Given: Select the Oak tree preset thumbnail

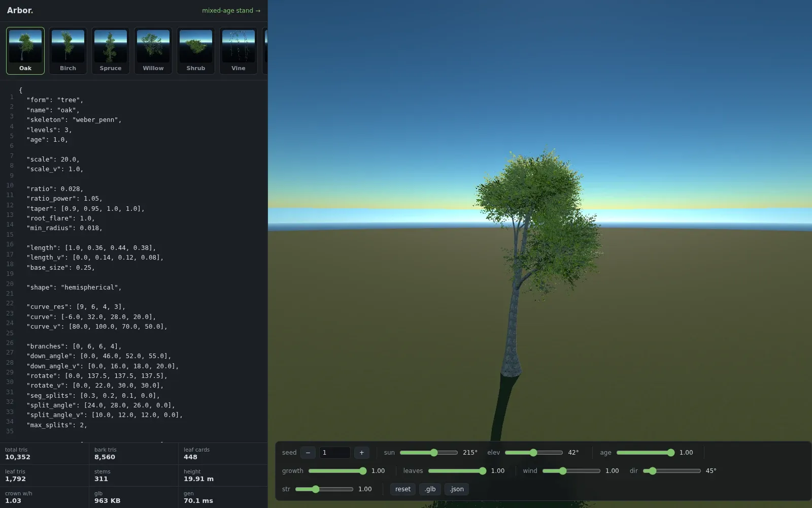Looking at the screenshot, I should pyautogui.click(x=25, y=51).
